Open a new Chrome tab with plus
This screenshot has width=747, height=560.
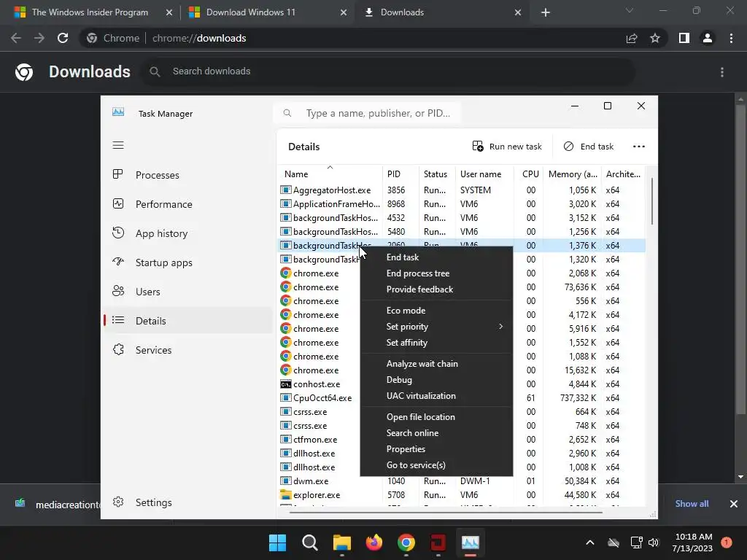(x=546, y=12)
